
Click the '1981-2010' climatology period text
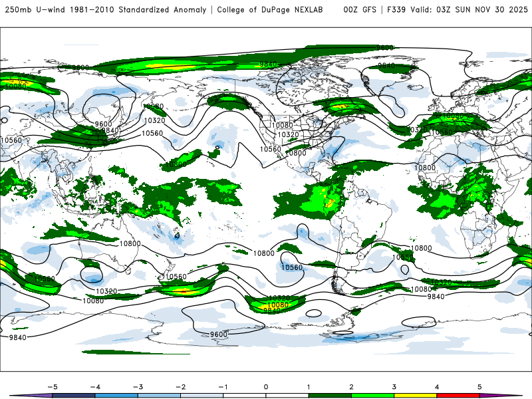pyautogui.click(x=92, y=9)
